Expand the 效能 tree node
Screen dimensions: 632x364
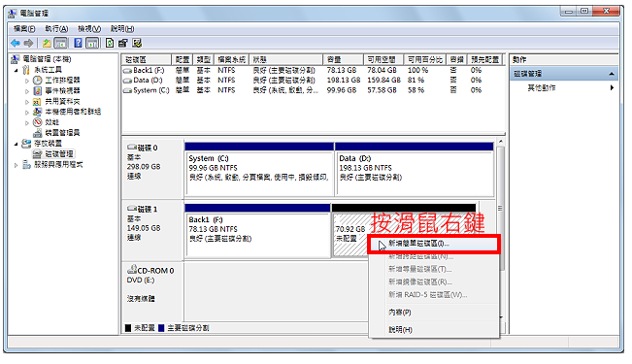[27, 122]
